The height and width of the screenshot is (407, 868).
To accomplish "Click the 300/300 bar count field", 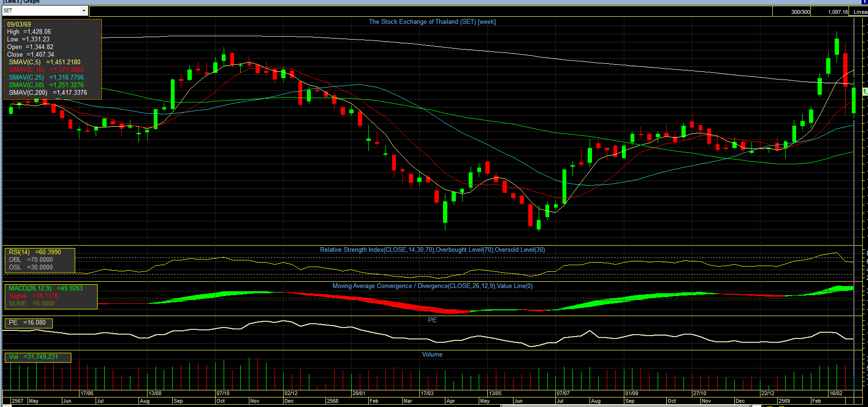I will tap(792, 12).
